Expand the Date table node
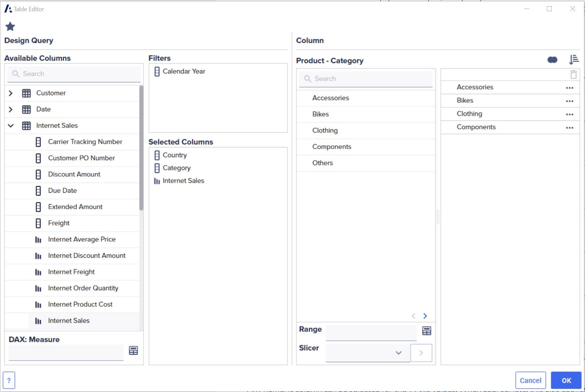This screenshot has height=392, width=585. click(x=11, y=109)
